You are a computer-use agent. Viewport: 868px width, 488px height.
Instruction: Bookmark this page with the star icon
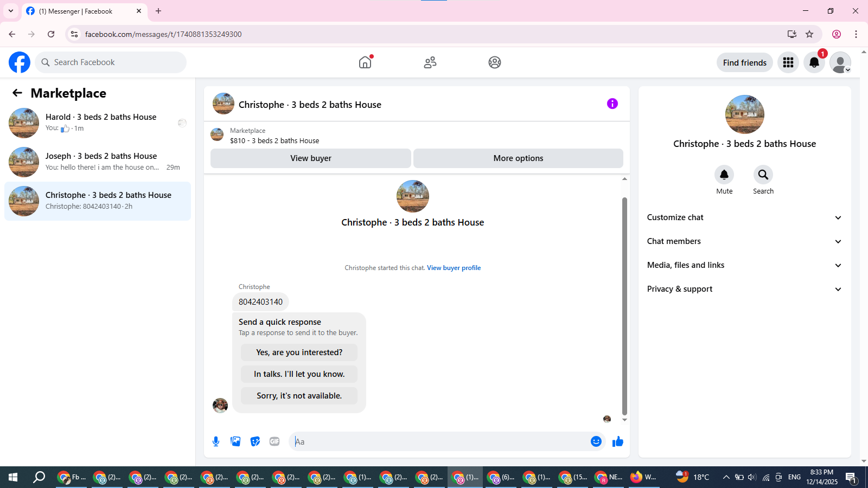(809, 34)
